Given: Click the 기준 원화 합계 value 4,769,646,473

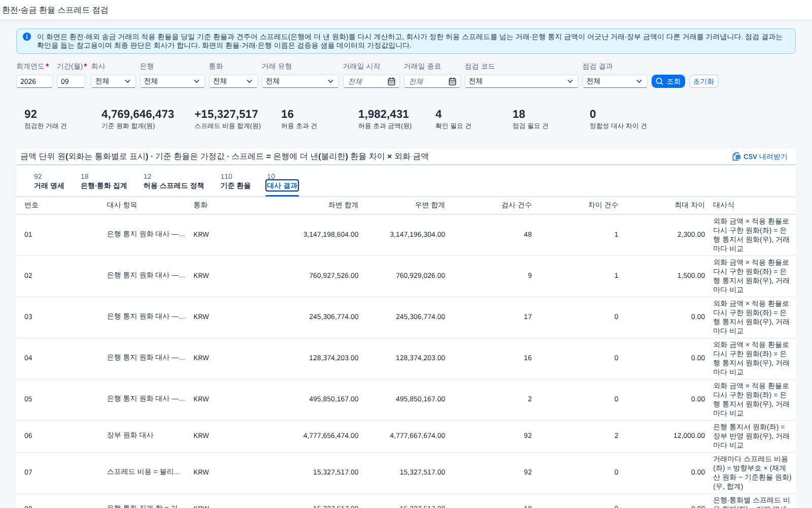Looking at the screenshot, I should tap(138, 114).
